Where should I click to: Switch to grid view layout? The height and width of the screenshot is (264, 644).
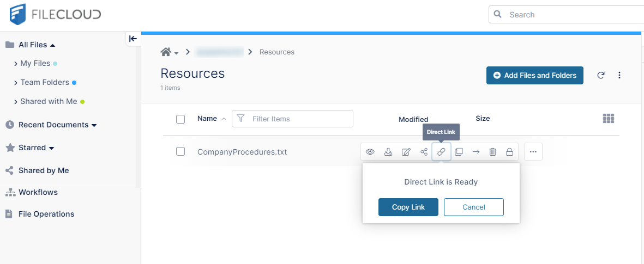(x=609, y=119)
